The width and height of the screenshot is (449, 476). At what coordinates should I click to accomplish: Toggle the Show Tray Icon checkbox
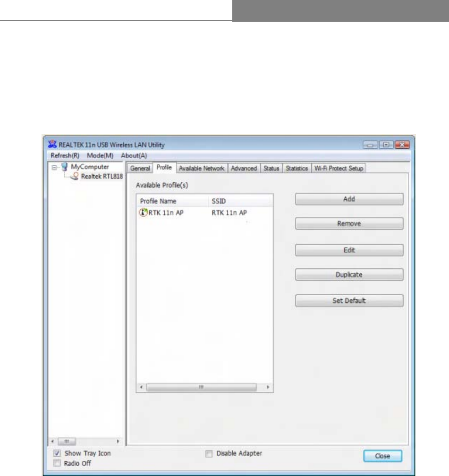click(x=57, y=453)
